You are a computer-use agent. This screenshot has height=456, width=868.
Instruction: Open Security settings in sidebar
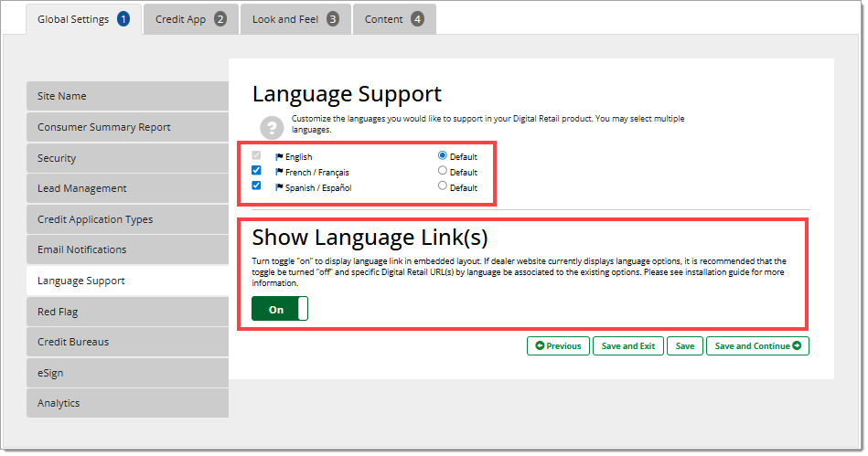pos(127,158)
